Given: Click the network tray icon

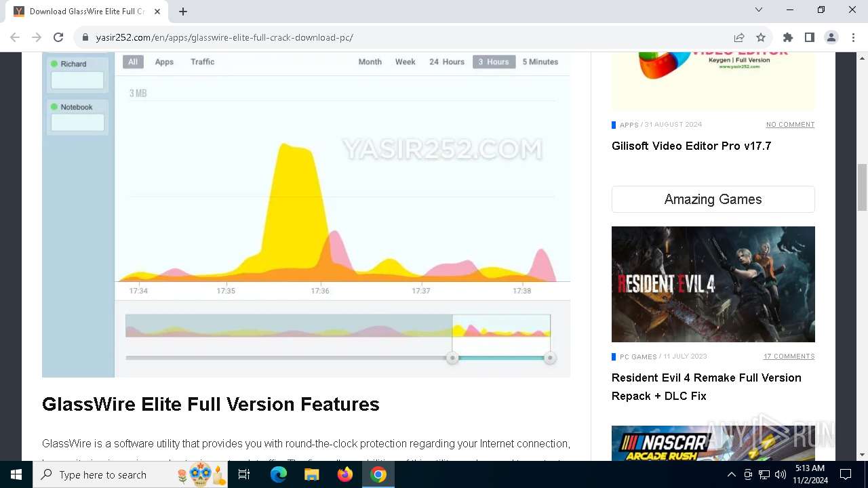Looking at the screenshot, I should tap(764, 474).
